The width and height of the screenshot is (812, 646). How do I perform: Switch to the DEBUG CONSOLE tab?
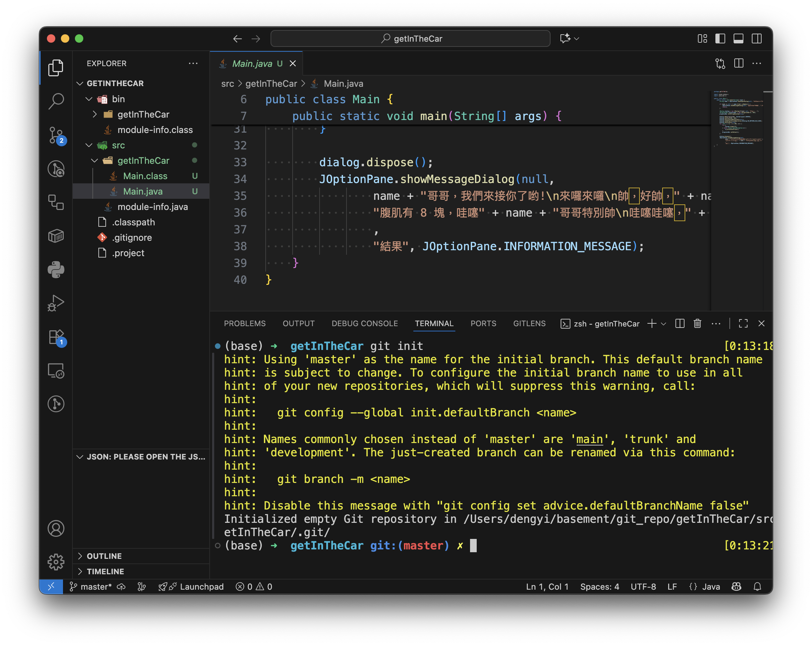tap(364, 323)
